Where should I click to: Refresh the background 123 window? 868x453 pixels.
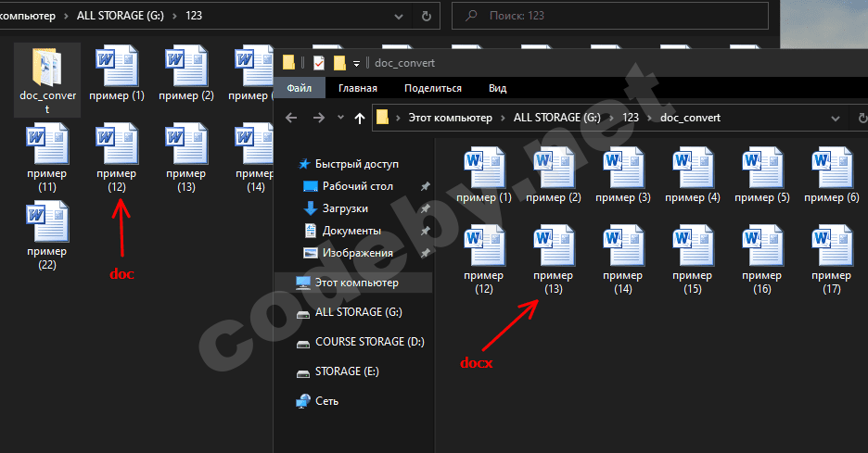pyautogui.click(x=427, y=16)
